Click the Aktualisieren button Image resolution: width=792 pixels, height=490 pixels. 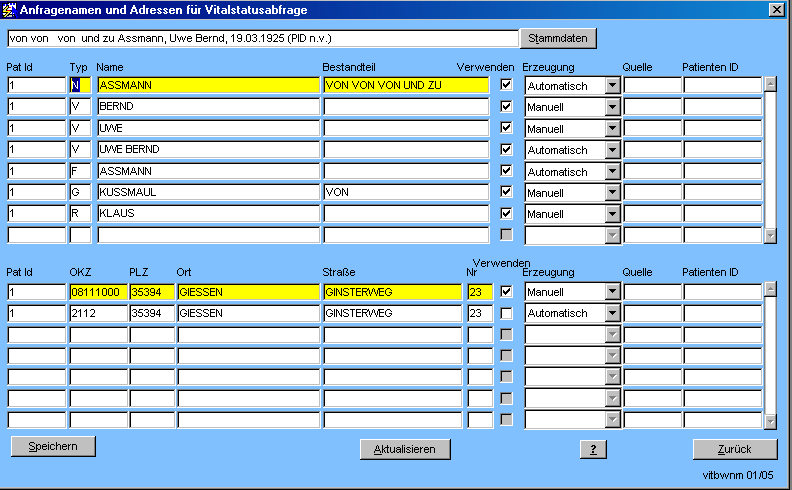[405, 449]
